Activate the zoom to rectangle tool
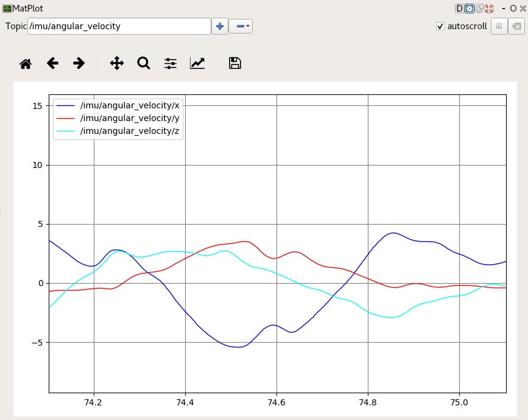The height and width of the screenshot is (420, 528). click(x=143, y=63)
